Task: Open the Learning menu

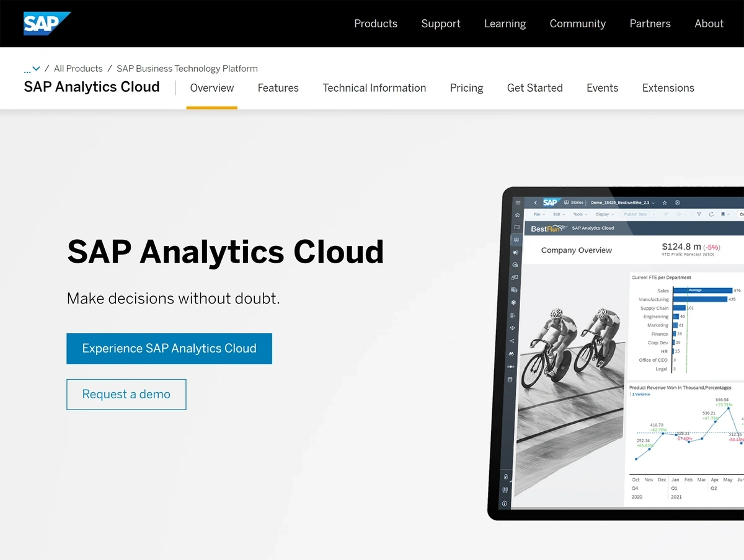Action: (505, 24)
